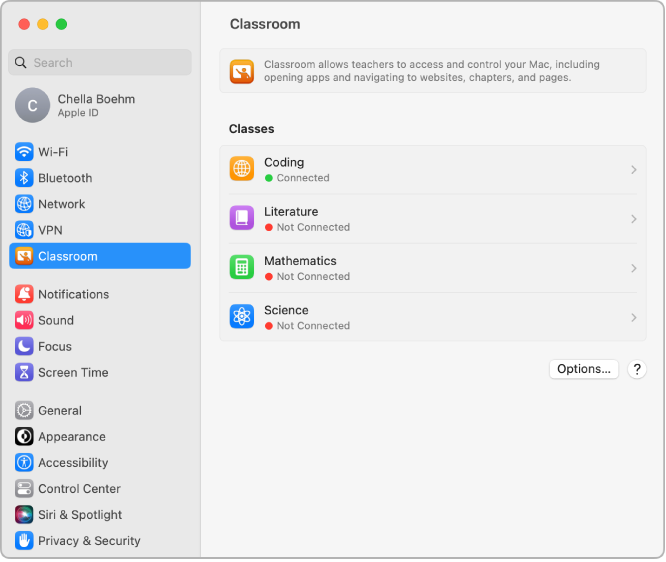Expand Coding class chevron
The image size is (666, 562).
click(x=633, y=170)
